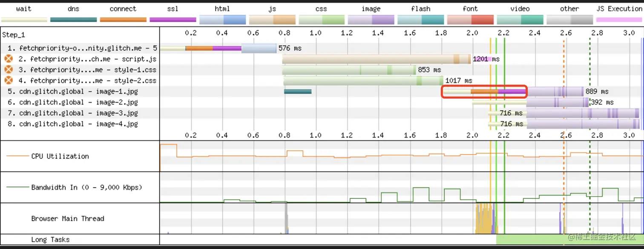644x249 pixels.
Task: Click the flash legend color bar
Action: tap(421, 20)
